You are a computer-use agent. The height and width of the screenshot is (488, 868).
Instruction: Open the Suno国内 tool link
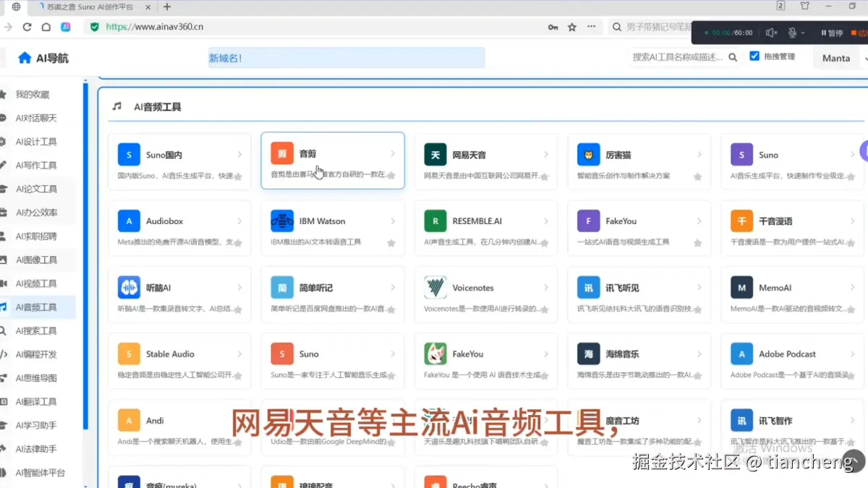[164, 154]
